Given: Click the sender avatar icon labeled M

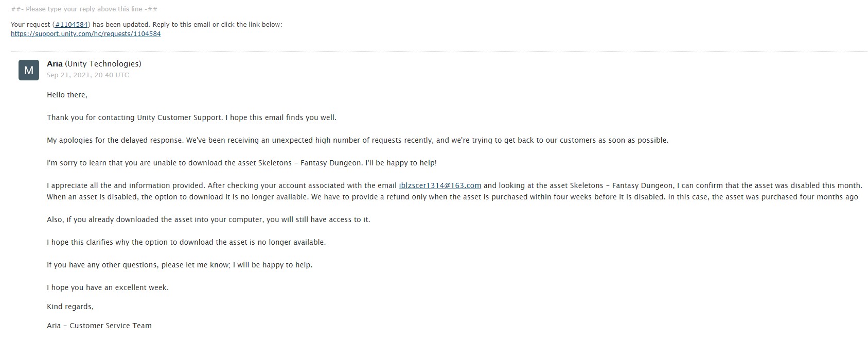Looking at the screenshot, I should (29, 70).
